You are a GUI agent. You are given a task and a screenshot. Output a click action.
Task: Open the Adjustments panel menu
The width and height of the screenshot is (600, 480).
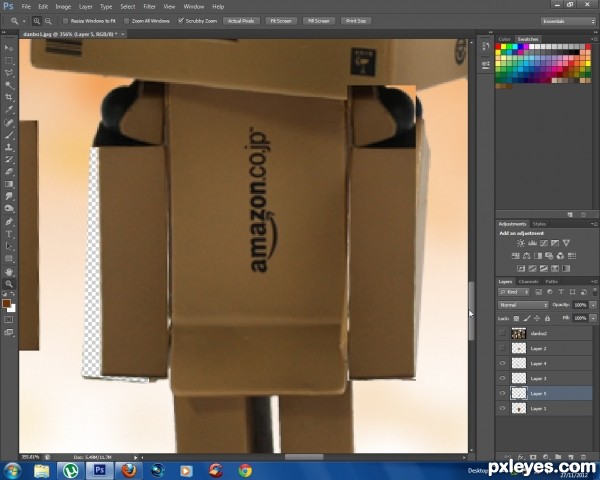tap(593, 224)
